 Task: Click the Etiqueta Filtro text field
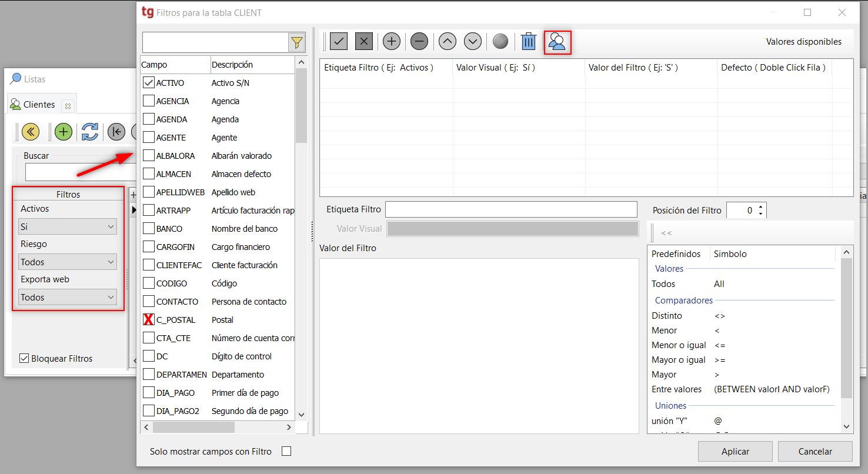511,209
